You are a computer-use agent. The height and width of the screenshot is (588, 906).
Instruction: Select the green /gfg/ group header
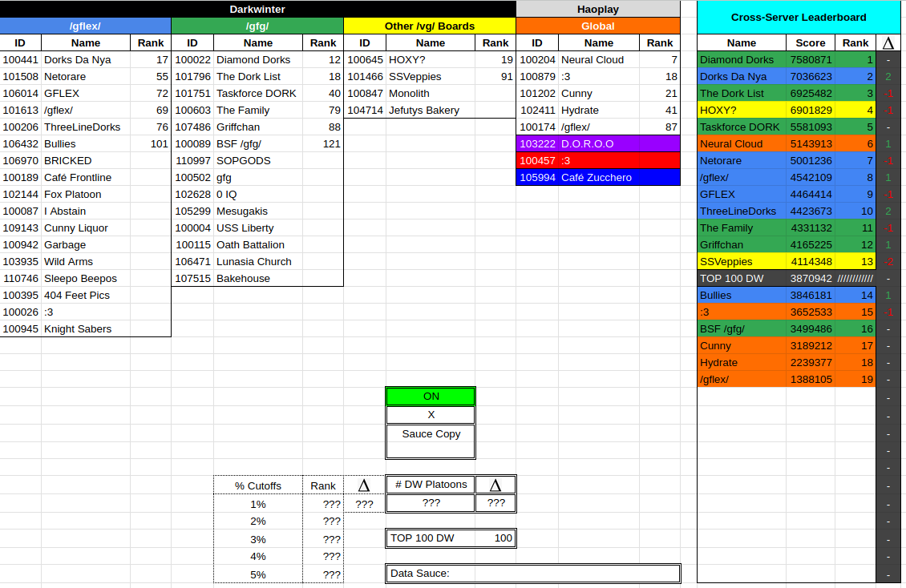[257, 26]
